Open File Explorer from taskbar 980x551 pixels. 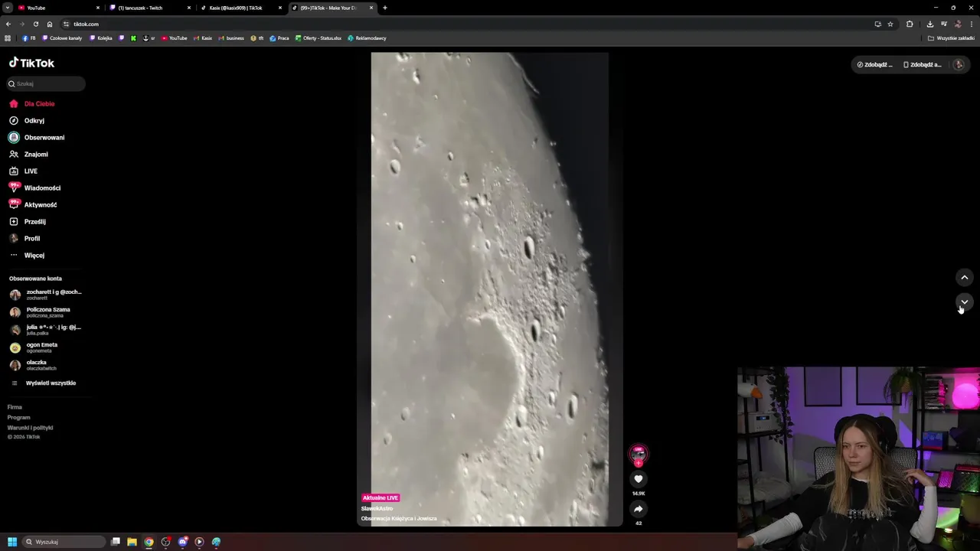(132, 542)
